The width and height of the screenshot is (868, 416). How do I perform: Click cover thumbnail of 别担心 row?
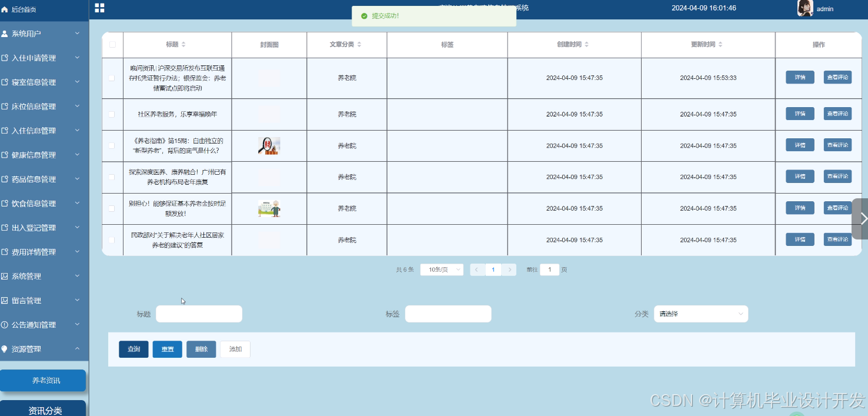click(x=269, y=208)
